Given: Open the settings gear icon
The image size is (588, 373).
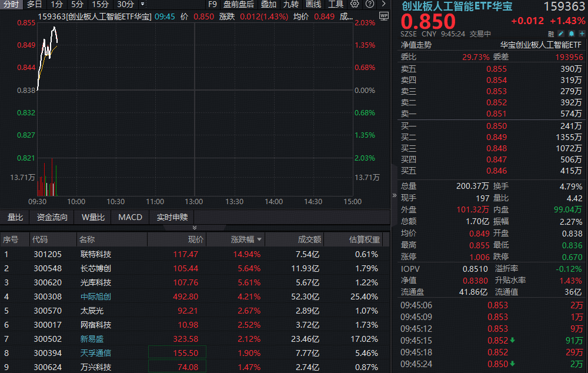Looking at the screenshot, I should [355, 5].
